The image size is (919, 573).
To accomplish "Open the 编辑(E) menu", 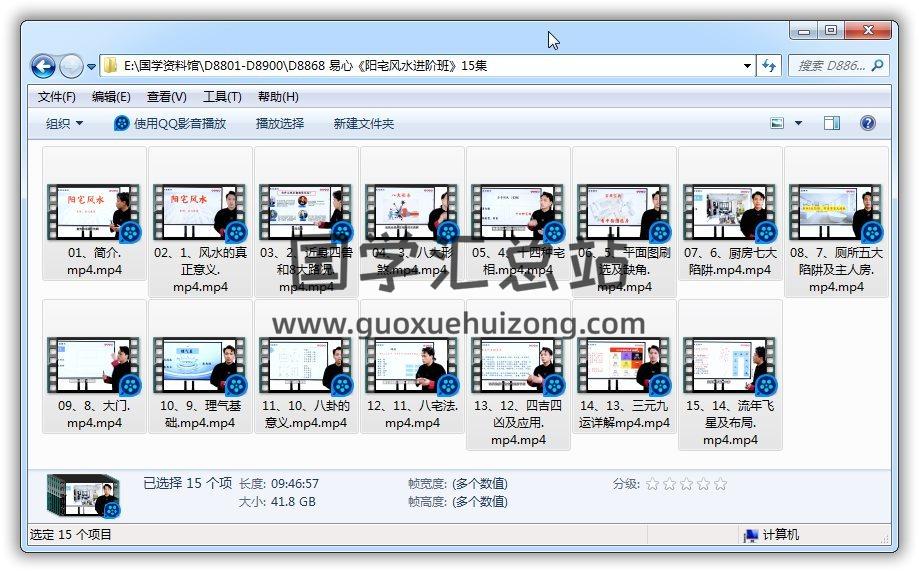I will (x=111, y=97).
